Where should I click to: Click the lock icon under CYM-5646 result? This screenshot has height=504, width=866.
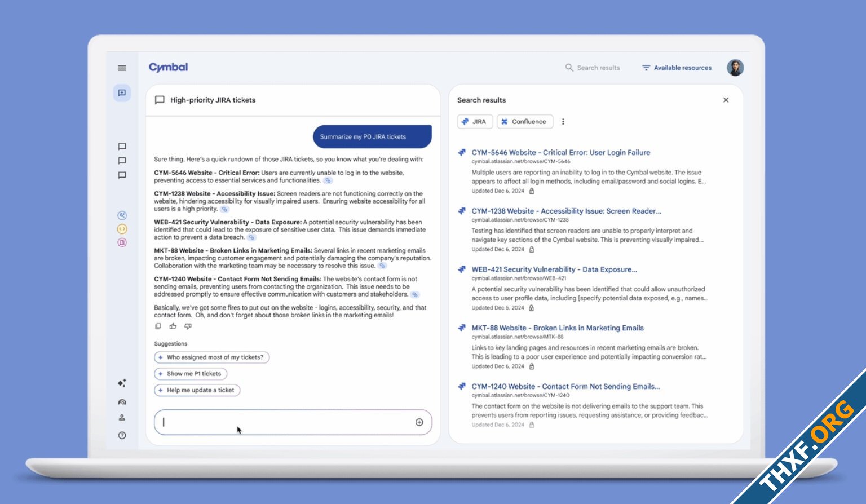531,191
